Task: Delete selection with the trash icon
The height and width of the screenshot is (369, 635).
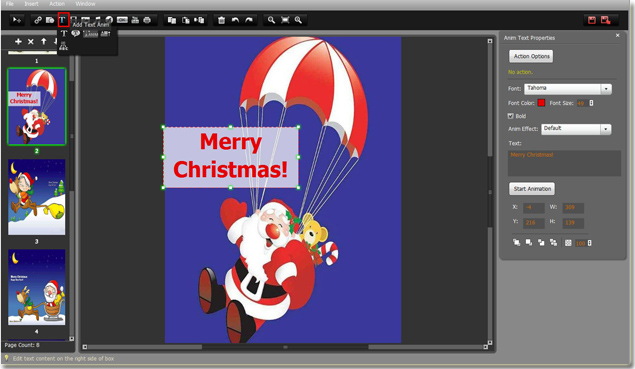Action: 222,20
